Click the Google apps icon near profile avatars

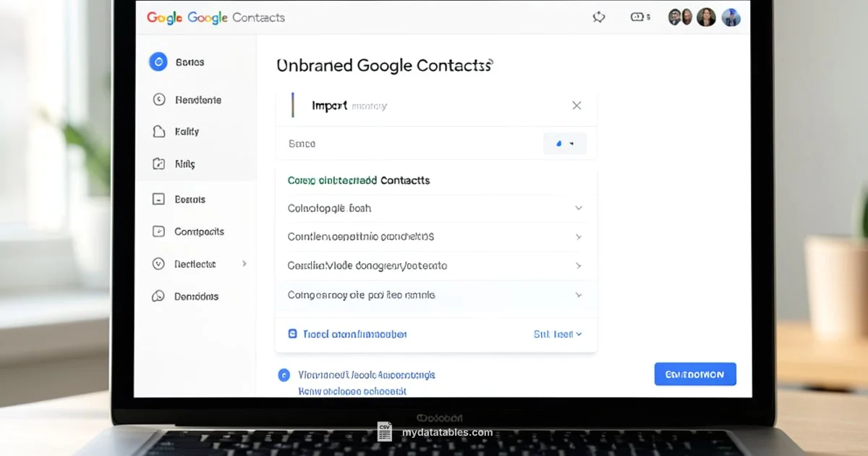click(639, 17)
